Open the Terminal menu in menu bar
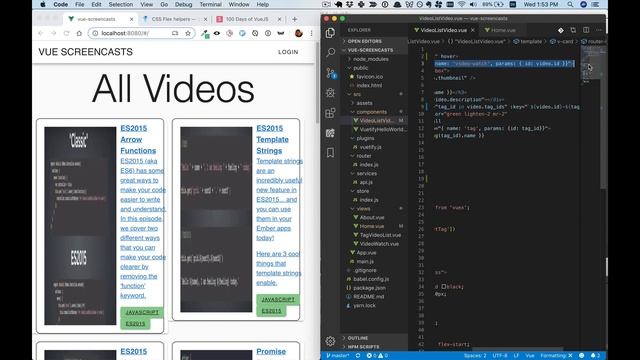This screenshot has width=640, height=360. pyautogui.click(x=210, y=4)
